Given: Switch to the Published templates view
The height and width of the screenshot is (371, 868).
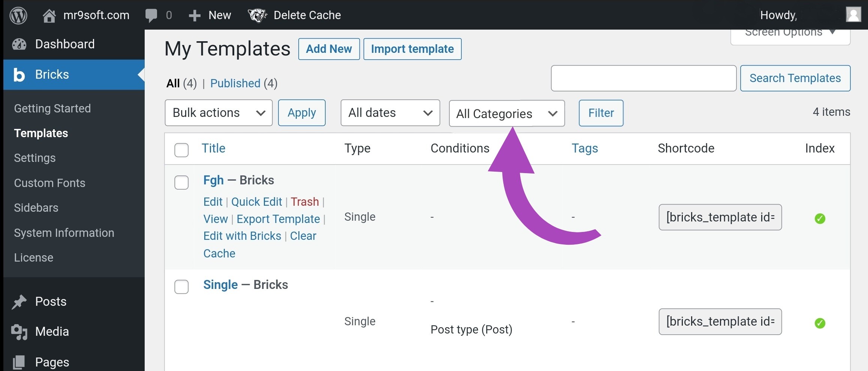Looking at the screenshot, I should pyautogui.click(x=235, y=83).
